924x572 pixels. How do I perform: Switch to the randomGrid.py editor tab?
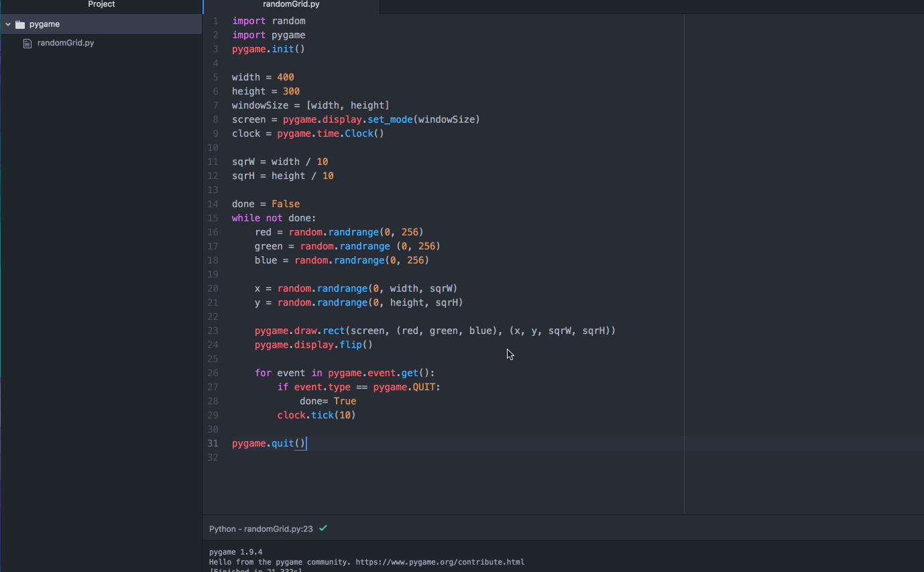click(x=291, y=5)
